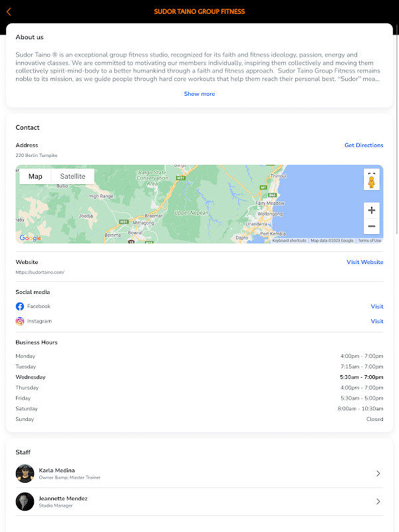Screen dimensions: 399x532
Task: Click the Google logo on map
Action: pyautogui.click(x=30, y=238)
